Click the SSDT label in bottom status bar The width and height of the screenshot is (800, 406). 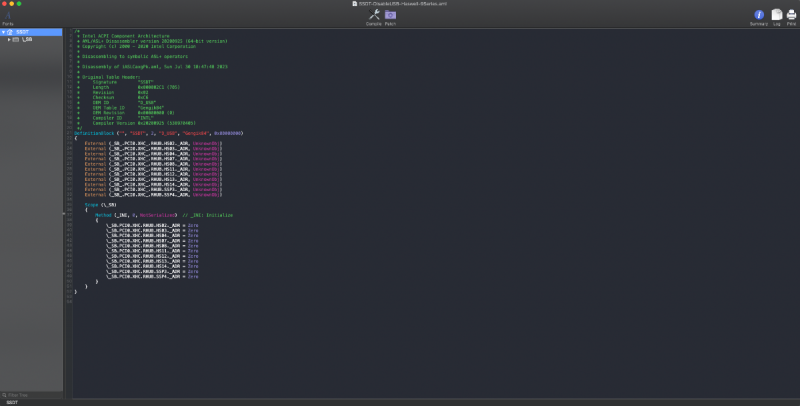pos(12,402)
